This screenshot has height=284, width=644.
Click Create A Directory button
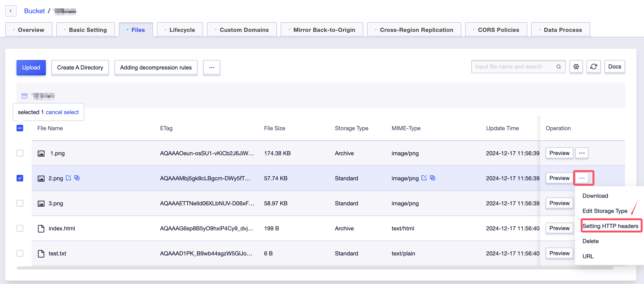(80, 67)
